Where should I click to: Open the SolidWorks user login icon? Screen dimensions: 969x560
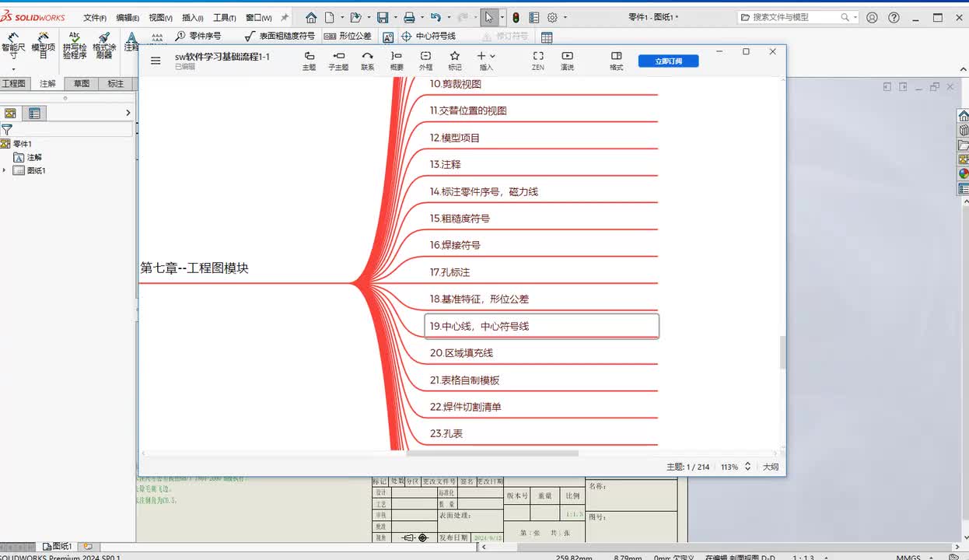point(872,17)
